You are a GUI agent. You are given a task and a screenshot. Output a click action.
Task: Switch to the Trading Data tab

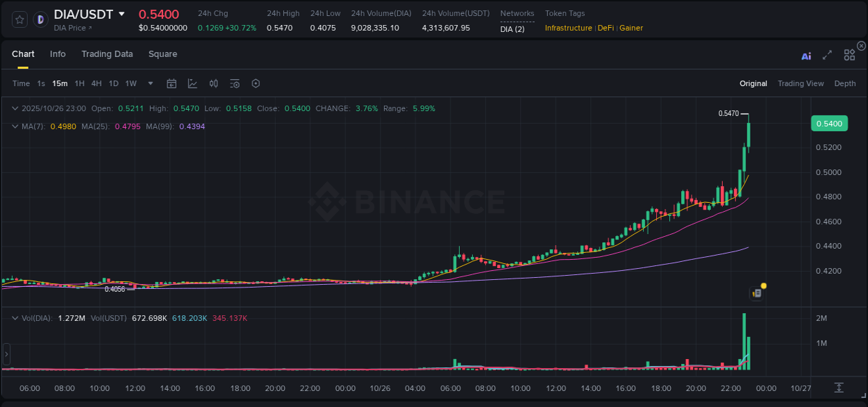[x=107, y=54]
